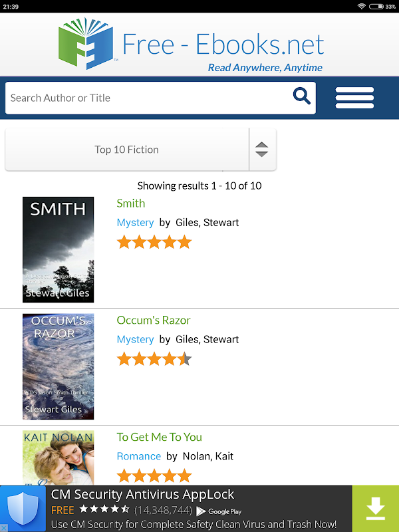Image resolution: width=399 pixels, height=532 pixels.
Task: Open the Top 10 Fiction dropdown
Action: coord(126,150)
